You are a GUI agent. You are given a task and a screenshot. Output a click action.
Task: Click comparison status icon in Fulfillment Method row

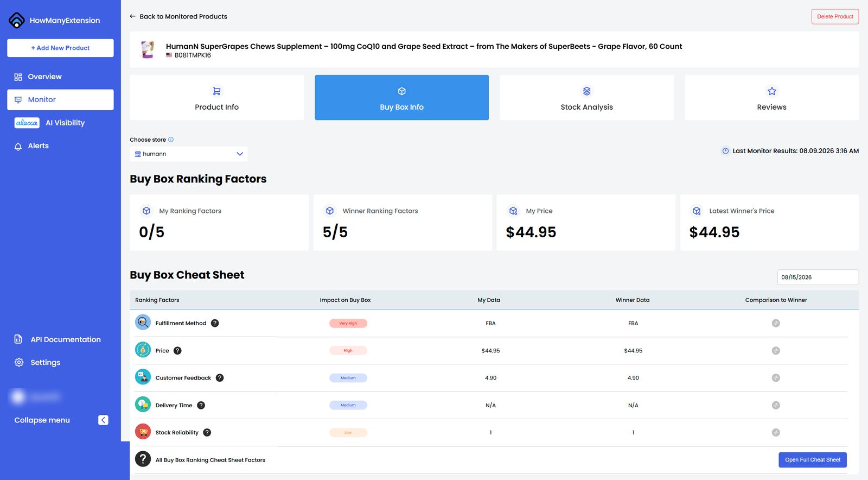(x=776, y=323)
